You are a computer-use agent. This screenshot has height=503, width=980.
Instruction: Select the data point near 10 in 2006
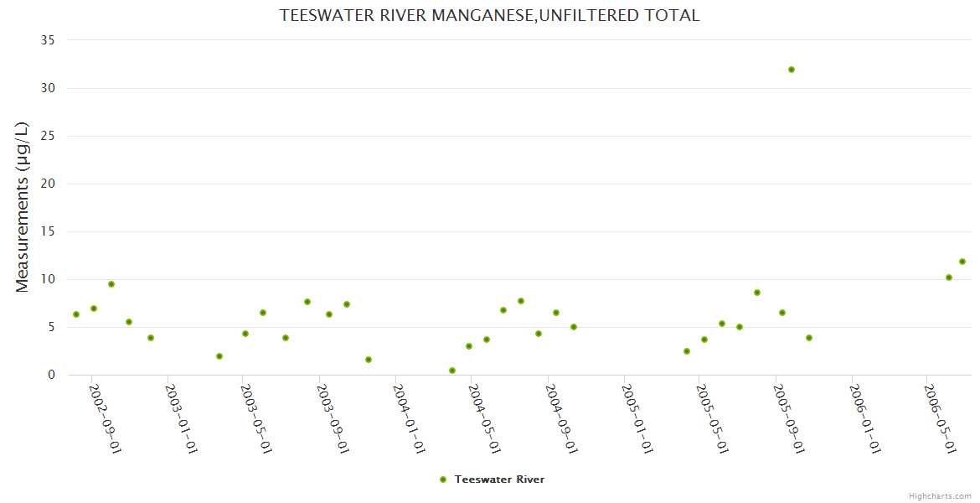949,277
